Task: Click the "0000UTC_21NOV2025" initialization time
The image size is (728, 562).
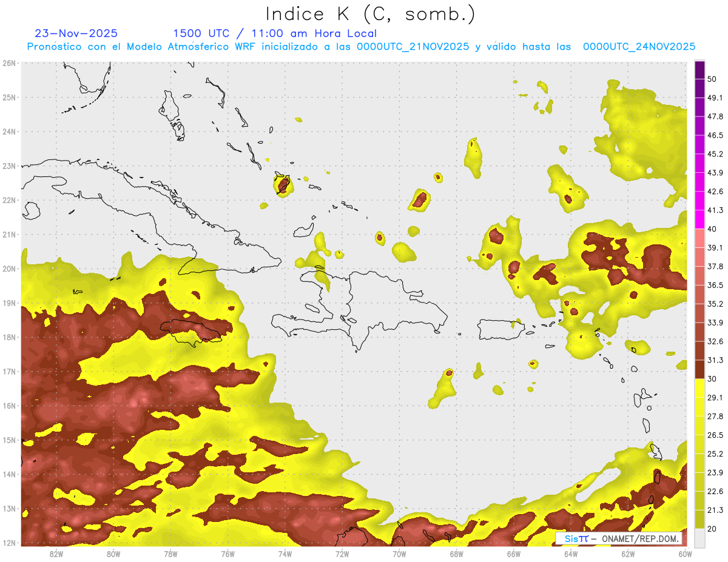Action: [413, 47]
